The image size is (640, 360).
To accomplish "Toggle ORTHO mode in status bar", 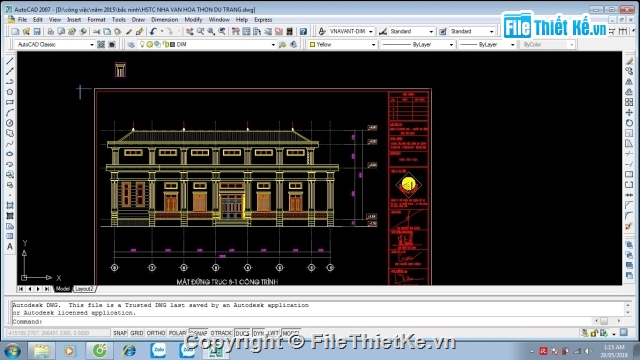I will click(x=156, y=333).
